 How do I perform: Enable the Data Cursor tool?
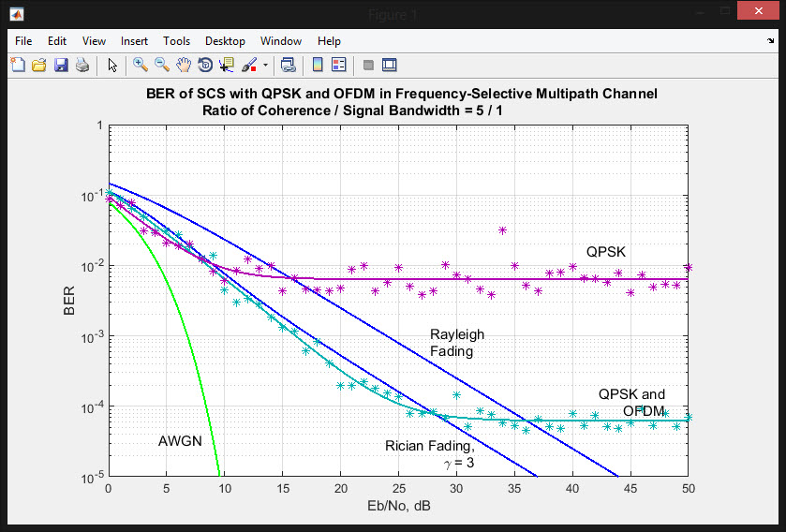tap(227, 65)
